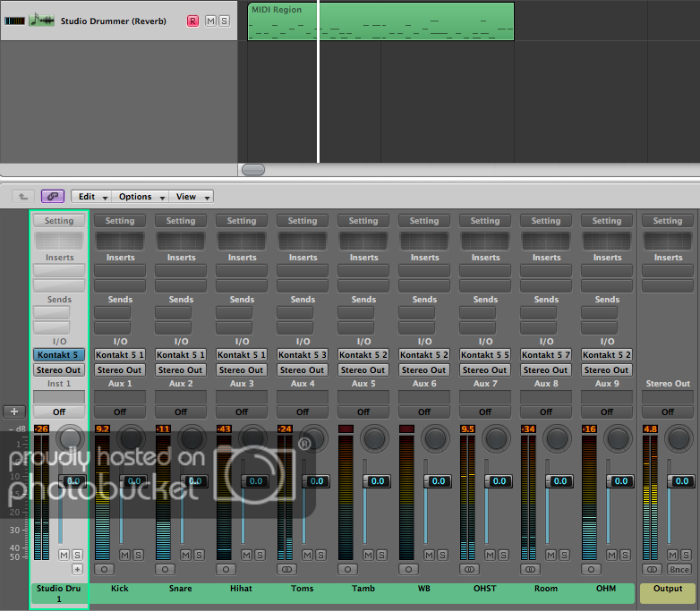
Task: Click the pan knob on OHM channel
Action: pyautogui.click(x=618, y=438)
